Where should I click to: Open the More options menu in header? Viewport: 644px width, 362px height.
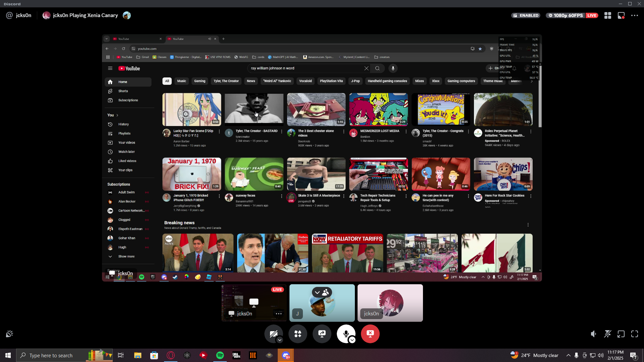tap(635, 15)
